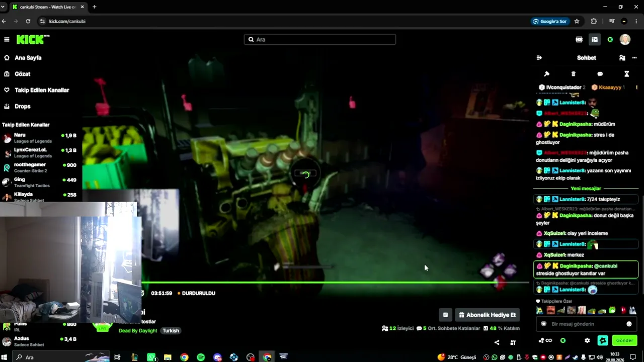The width and height of the screenshot is (644, 362).
Task: Click the green Kick points icon in header
Action: (610, 39)
